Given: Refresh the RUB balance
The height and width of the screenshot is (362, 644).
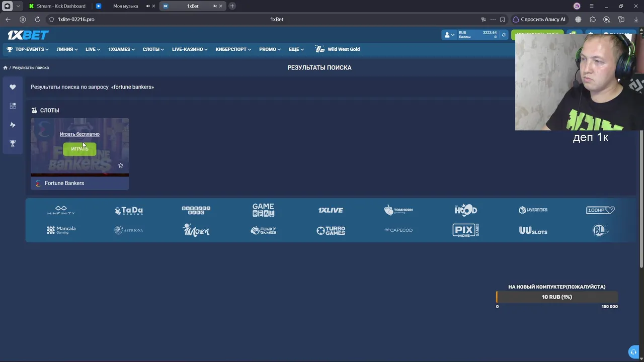Looking at the screenshot, I should [x=504, y=35].
